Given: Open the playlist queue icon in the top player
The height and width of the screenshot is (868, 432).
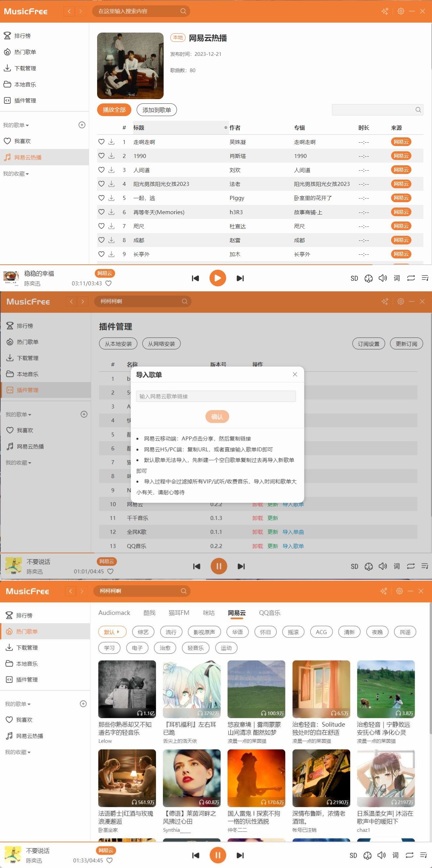Looking at the screenshot, I should pyautogui.click(x=425, y=278).
